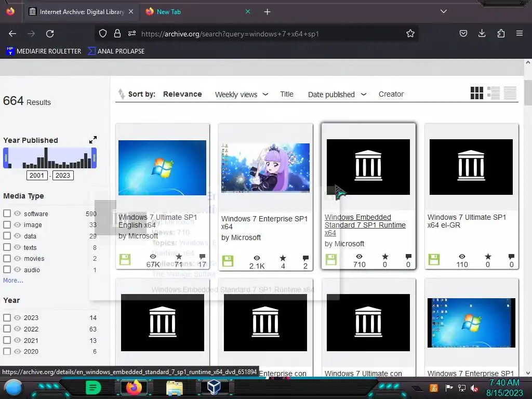This screenshot has width=532, height=399.
Task: Open Windows 7 Ultimate SP1 x64 el-GR title
Action: pos(467,221)
